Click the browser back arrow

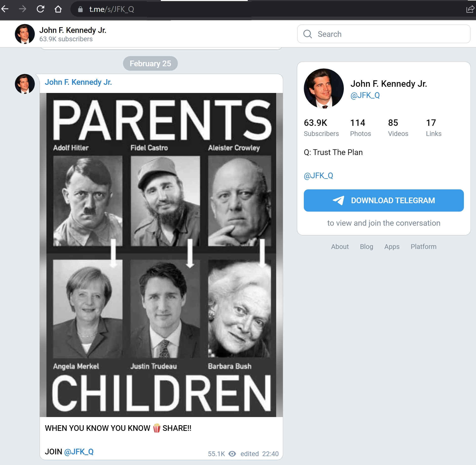[5, 9]
